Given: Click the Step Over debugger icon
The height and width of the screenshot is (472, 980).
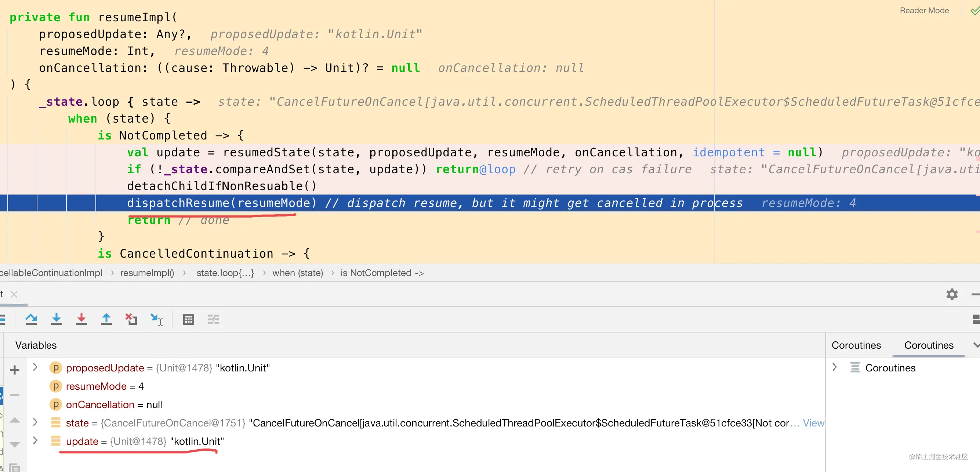Looking at the screenshot, I should tap(32, 319).
